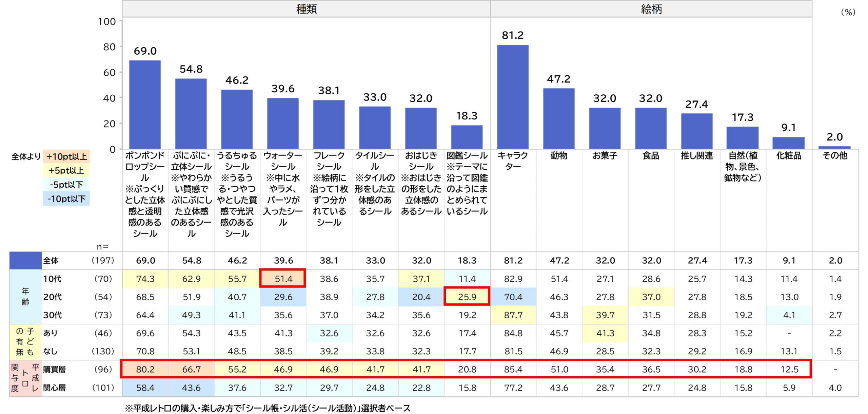Select the red-boxed 51.4 cell in 10代 row
The height and width of the screenshot is (414, 868).
click(x=283, y=279)
